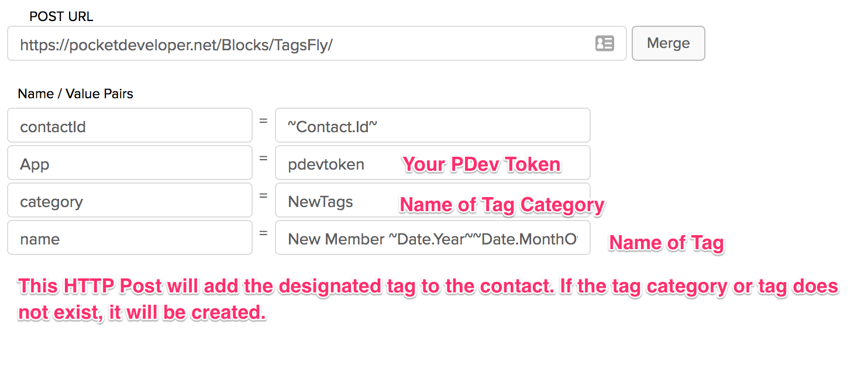Select the ~Contact.Id~ value field
Screen dimensions: 868x386
click(x=432, y=125)
